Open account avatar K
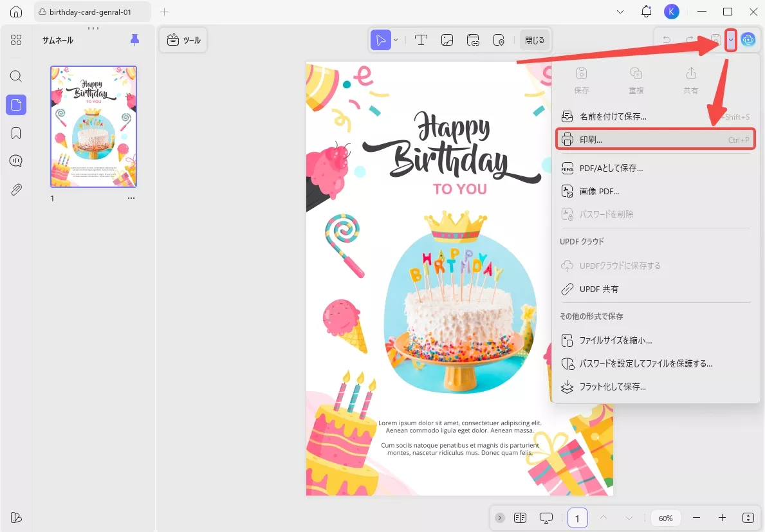The image size is (765, 532). tap(672, 12)
